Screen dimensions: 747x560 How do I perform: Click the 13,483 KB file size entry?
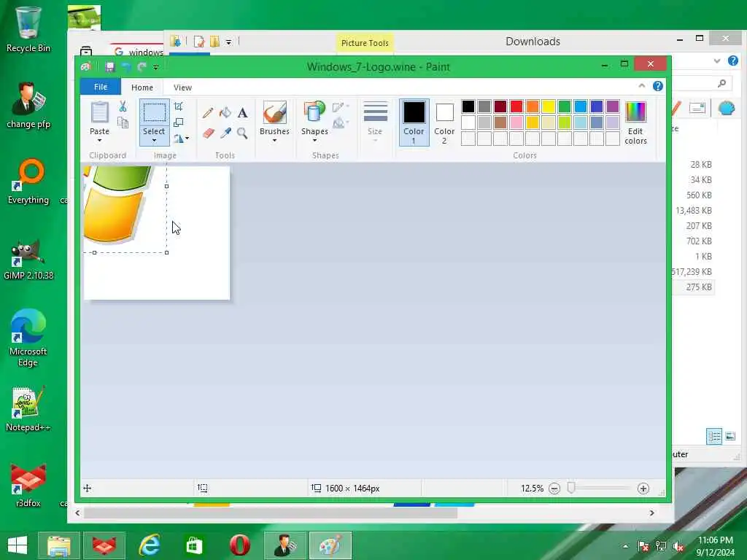(x=694, y=211)
